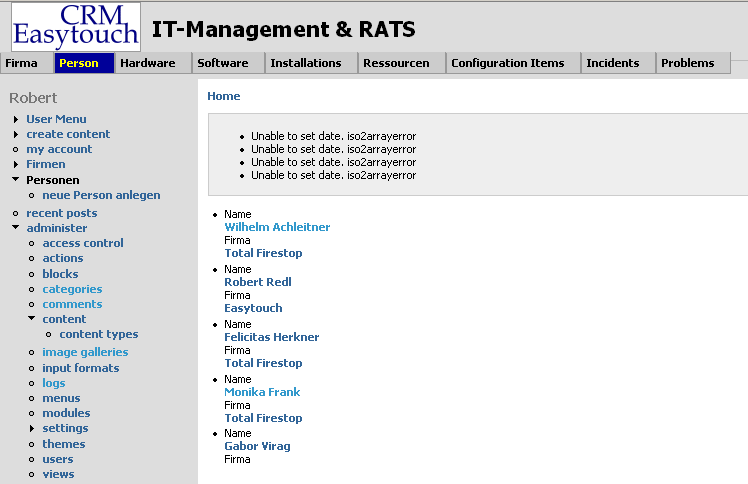Go to image galleries administration
Viewport: 748px width, 484px height.
(85, 352)
